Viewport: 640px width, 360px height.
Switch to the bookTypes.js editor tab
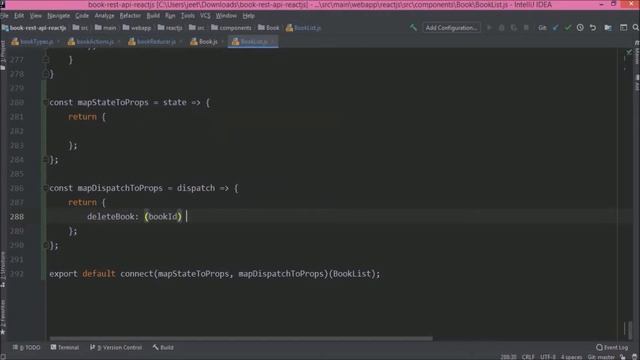coord(36,42)
